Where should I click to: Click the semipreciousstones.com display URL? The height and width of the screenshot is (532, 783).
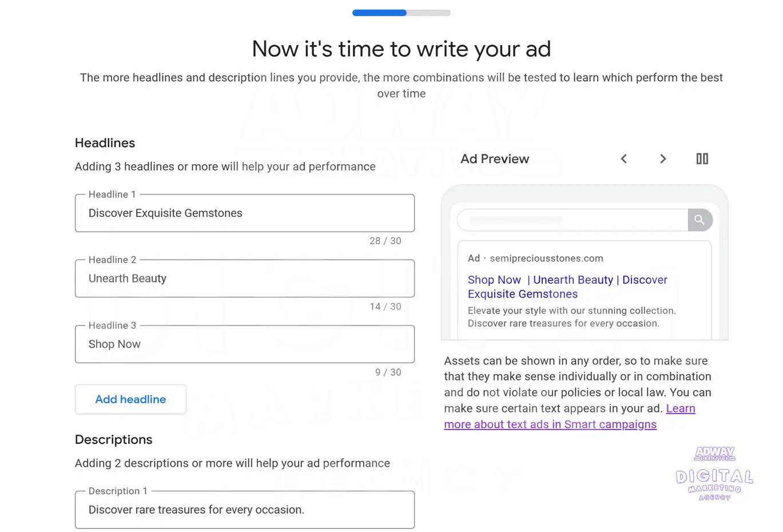pyautogui.click(x=546, y=258)
